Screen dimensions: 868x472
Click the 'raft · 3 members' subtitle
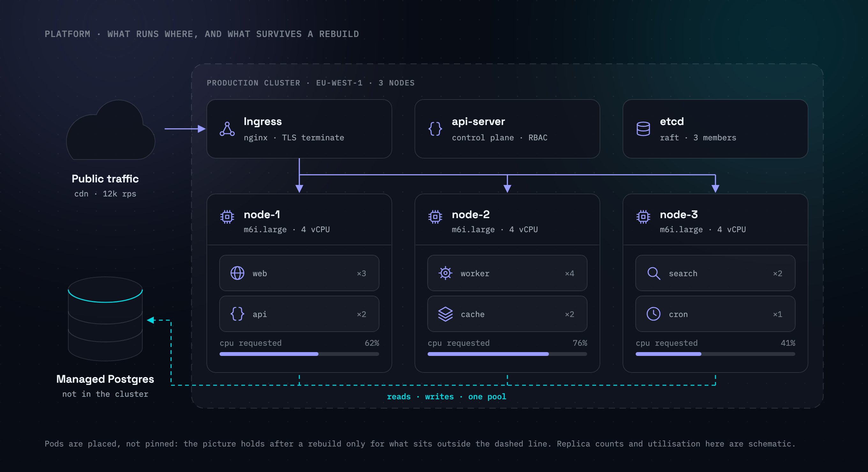coord(698,138)
